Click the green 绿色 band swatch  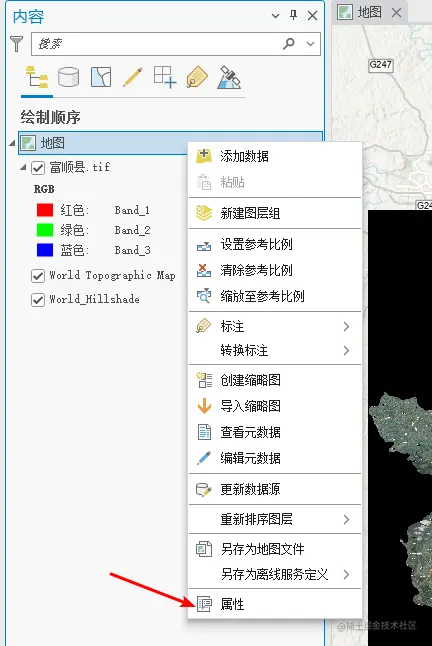point(45,230)
